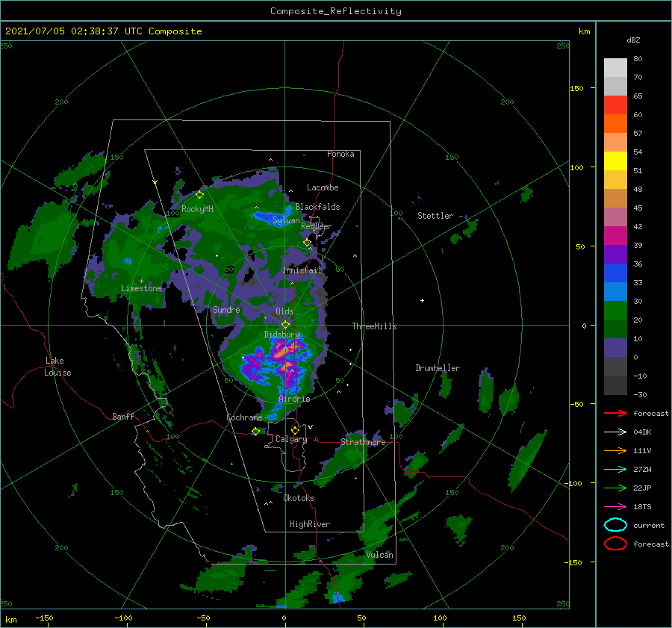The width and height of the screenshot is (672, 628).
Task: Pick the 39 dBZ magenta color swatch
Action: pos(615,236)
